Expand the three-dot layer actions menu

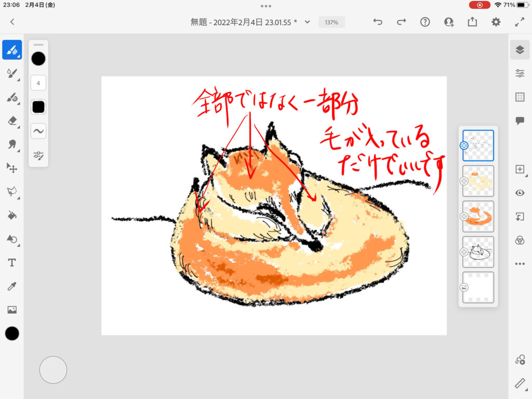[520, 264]
